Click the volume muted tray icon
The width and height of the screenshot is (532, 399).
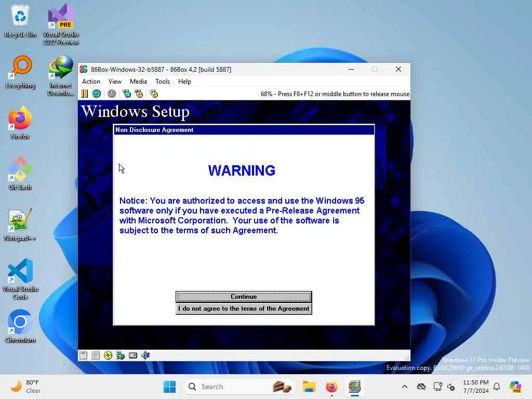coord(451,387)
